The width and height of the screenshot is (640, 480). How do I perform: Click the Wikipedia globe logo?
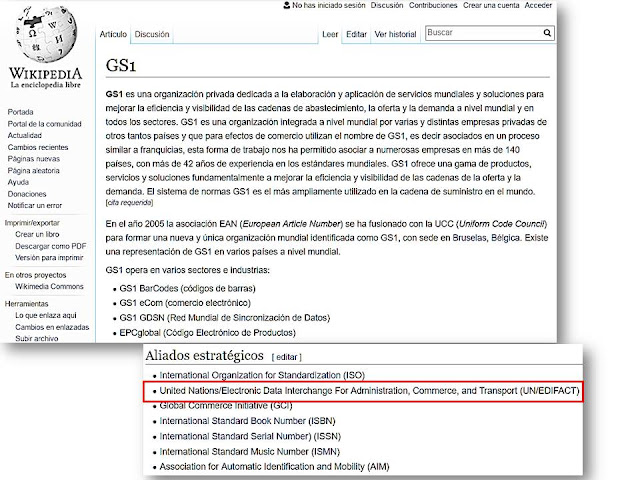tap(46, 34)
